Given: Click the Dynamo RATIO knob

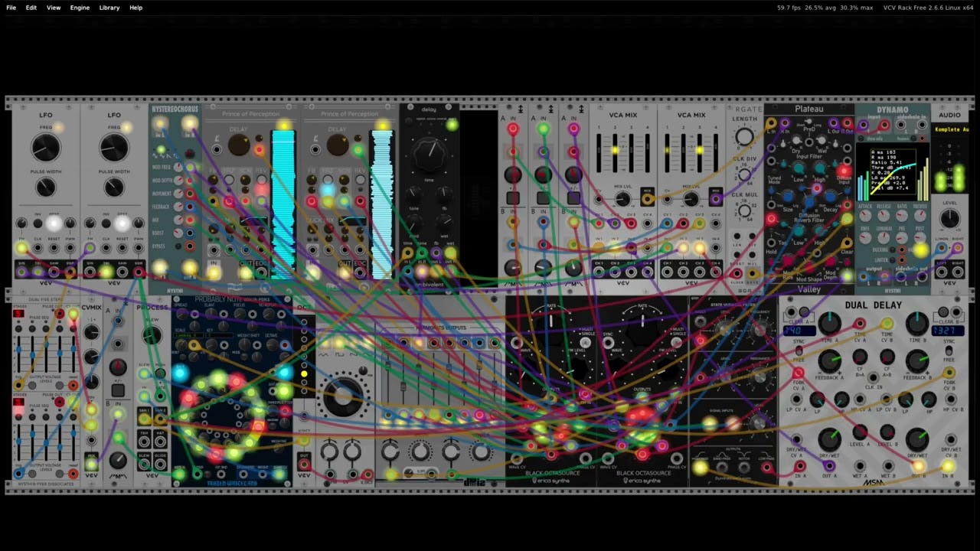Looking at the screenshot, I should pos(902,217).
